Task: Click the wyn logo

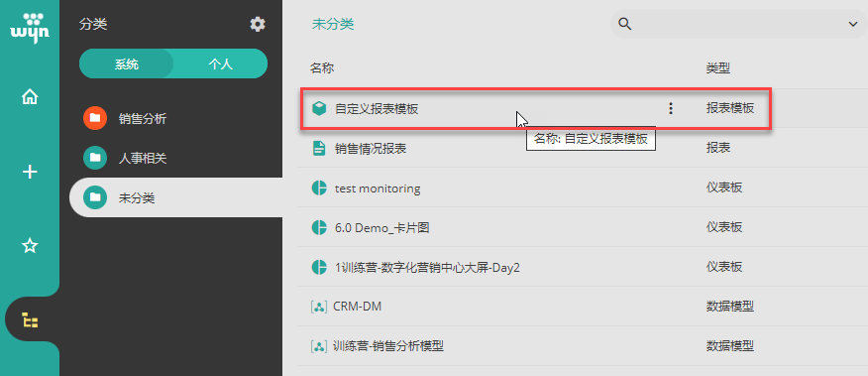Action: [x=30, y=28]
